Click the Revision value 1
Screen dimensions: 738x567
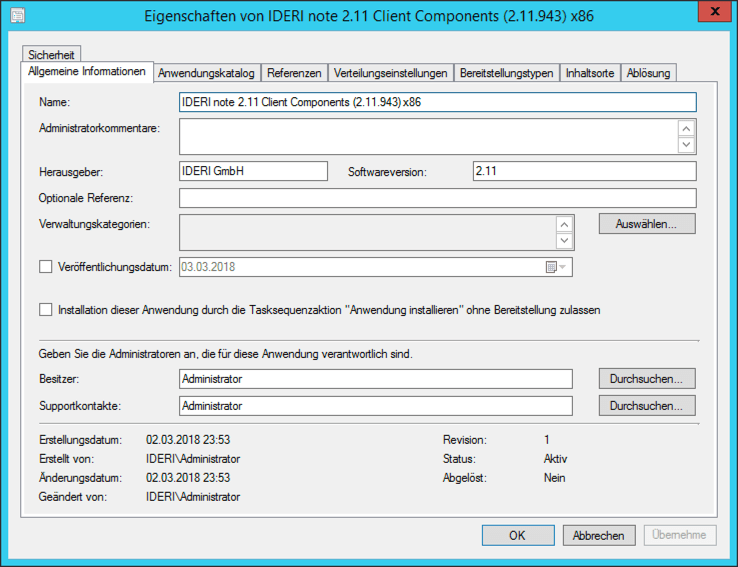tap(546, 440)
